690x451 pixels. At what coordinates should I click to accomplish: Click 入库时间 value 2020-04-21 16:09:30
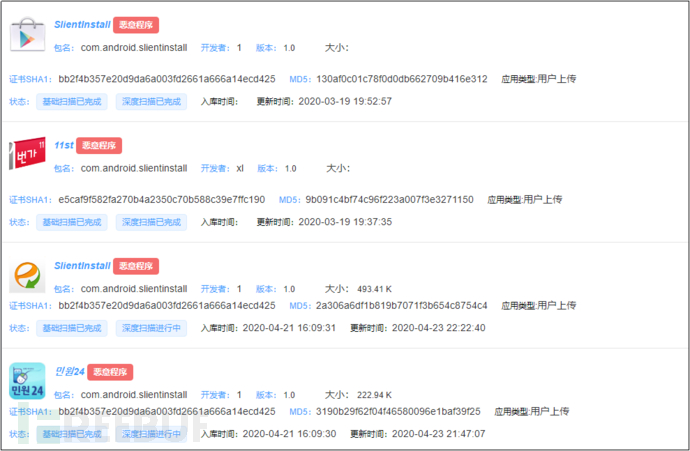[x=289, y=434]
